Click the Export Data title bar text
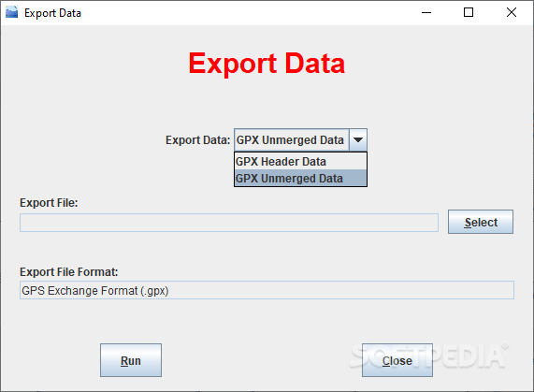 point(52,13)
